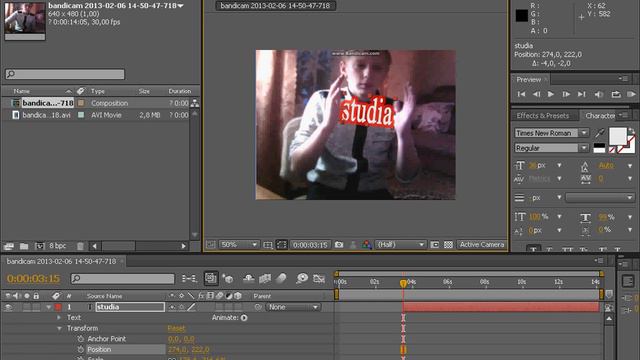
Task: Toggle the Hide Shy Layers icon
Action: tap(249, 278)
